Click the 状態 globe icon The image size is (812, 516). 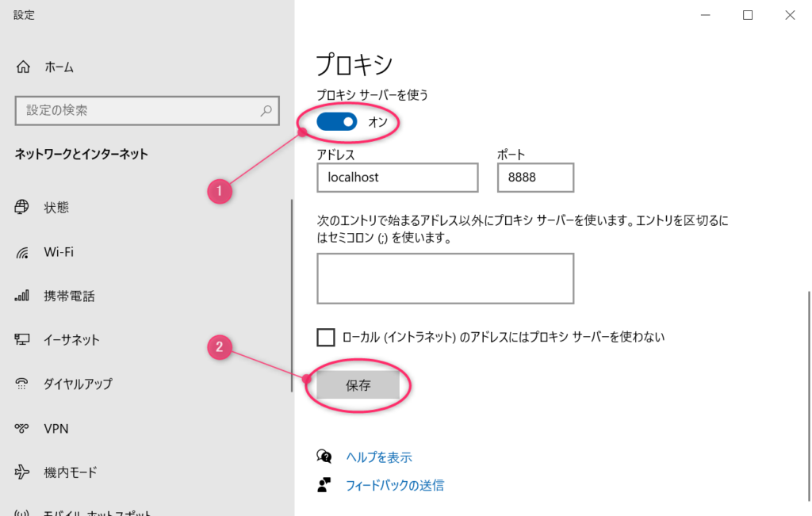tap(21, 207)
